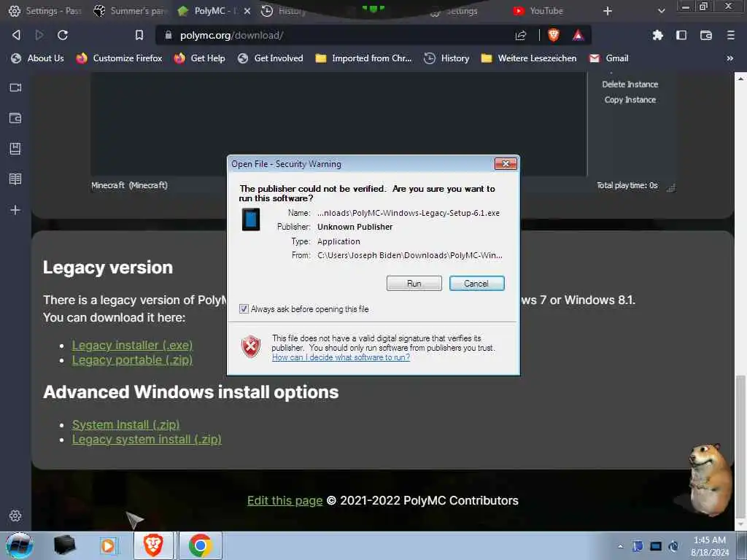Open the Get Involved bookmark
The width and height of the screenshot is (747, 560).
(270, 58)
